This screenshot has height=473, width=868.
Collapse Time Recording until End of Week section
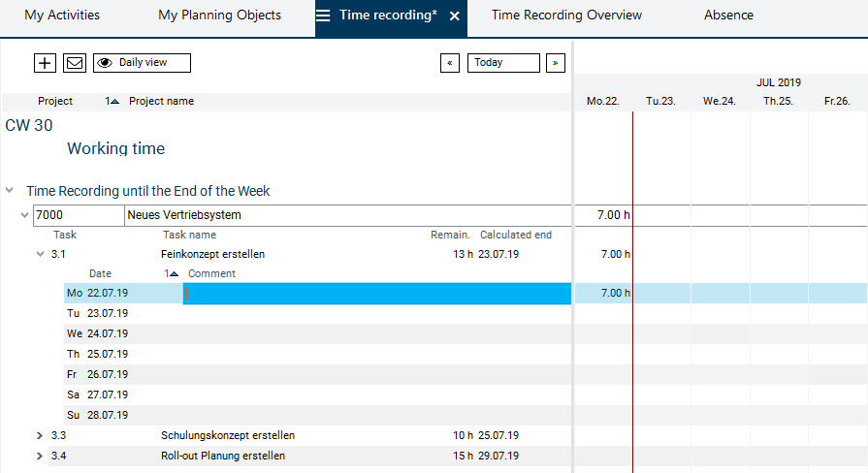coord(10,191)
